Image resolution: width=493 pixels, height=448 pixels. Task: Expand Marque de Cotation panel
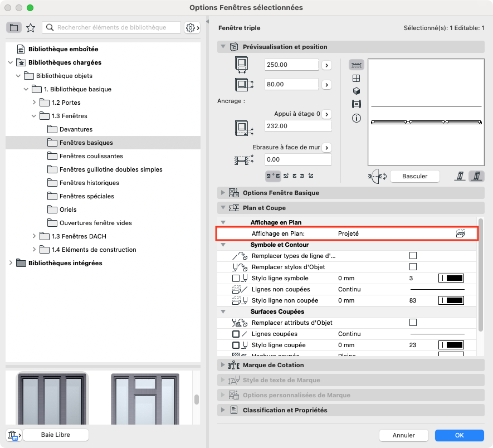[223, 365]
